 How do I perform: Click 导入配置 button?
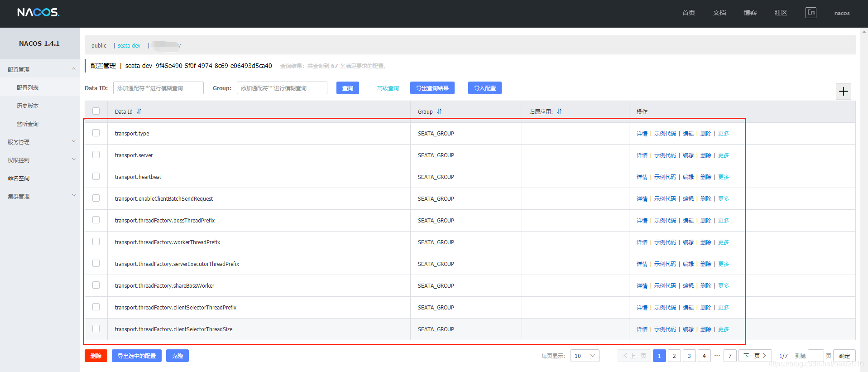(485, 88)
